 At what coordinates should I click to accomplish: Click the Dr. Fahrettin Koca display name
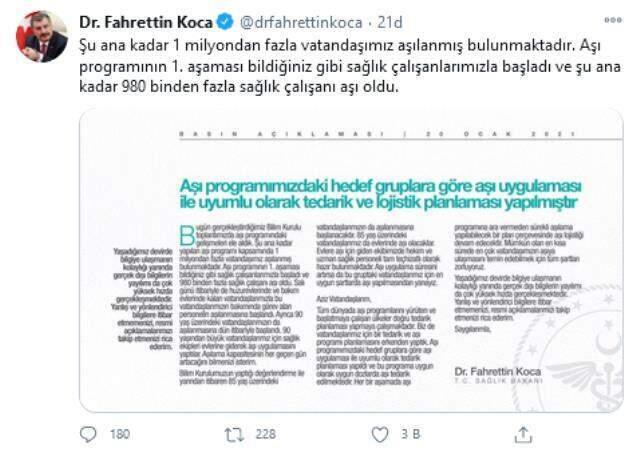146,22
